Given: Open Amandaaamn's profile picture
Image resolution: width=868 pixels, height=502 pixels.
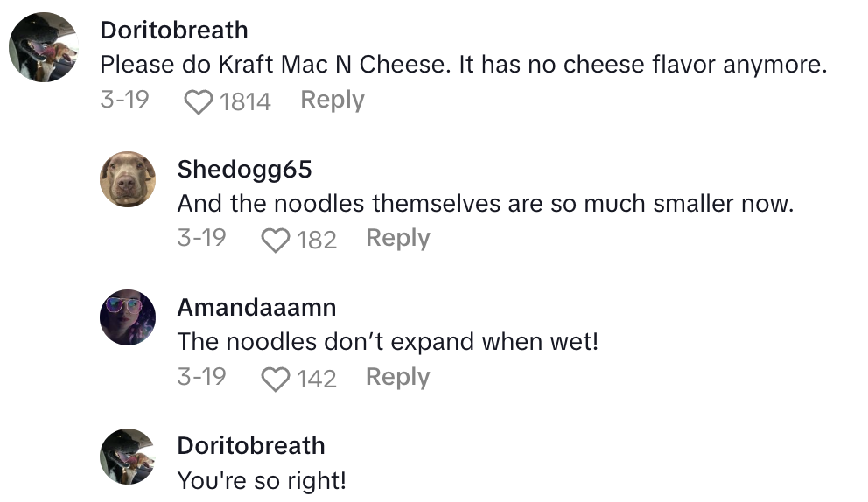Looking at the screenshot, I should [128, 317].
